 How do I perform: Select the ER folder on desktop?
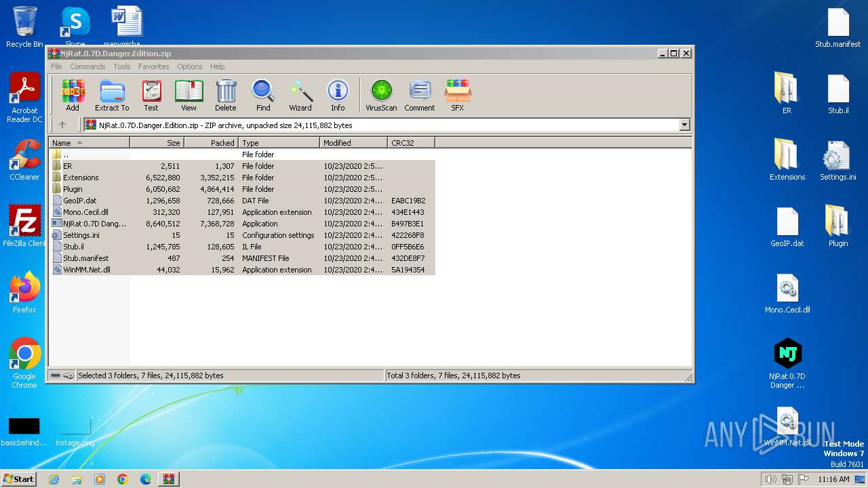787,94
